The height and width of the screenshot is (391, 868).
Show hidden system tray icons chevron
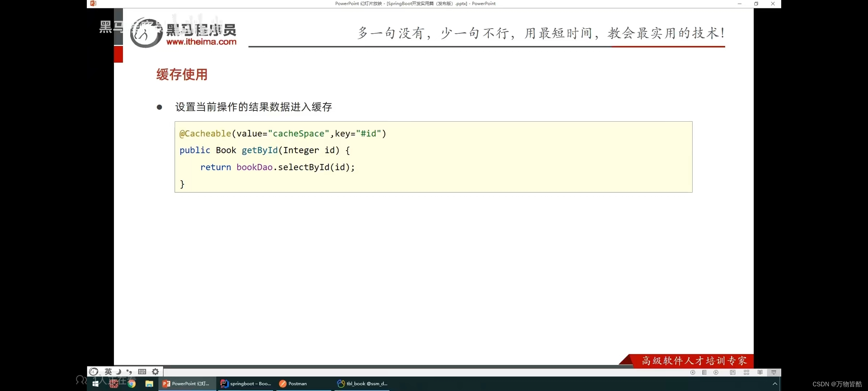coord(775,383)
